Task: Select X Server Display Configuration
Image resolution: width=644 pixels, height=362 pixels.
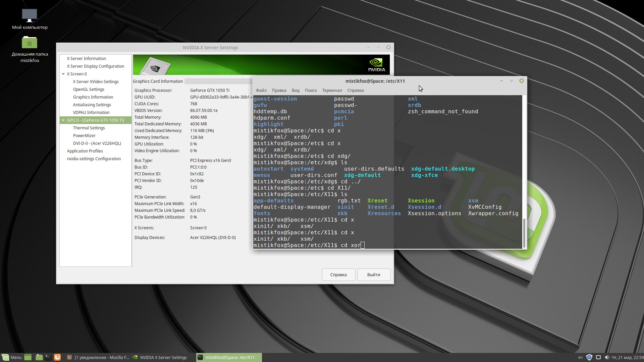Action: point(95,66)
